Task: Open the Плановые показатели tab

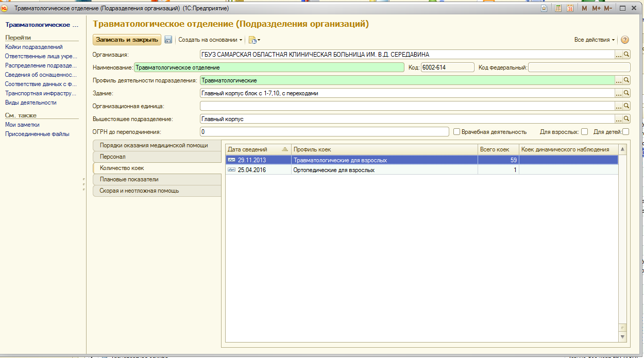Action: pyautogui.click(x=129, y=179)
